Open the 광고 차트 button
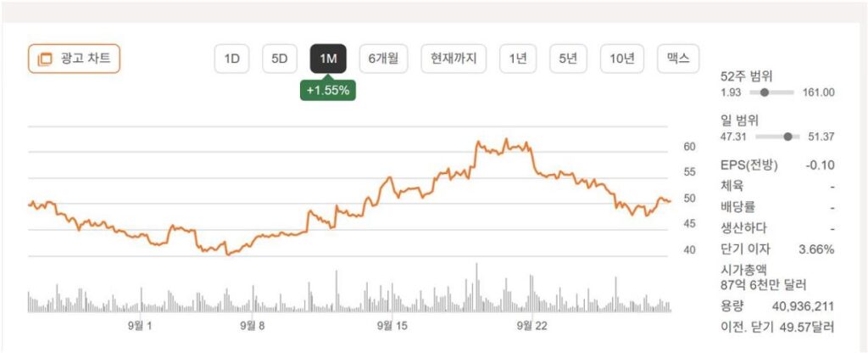 (x=75, y=59)
